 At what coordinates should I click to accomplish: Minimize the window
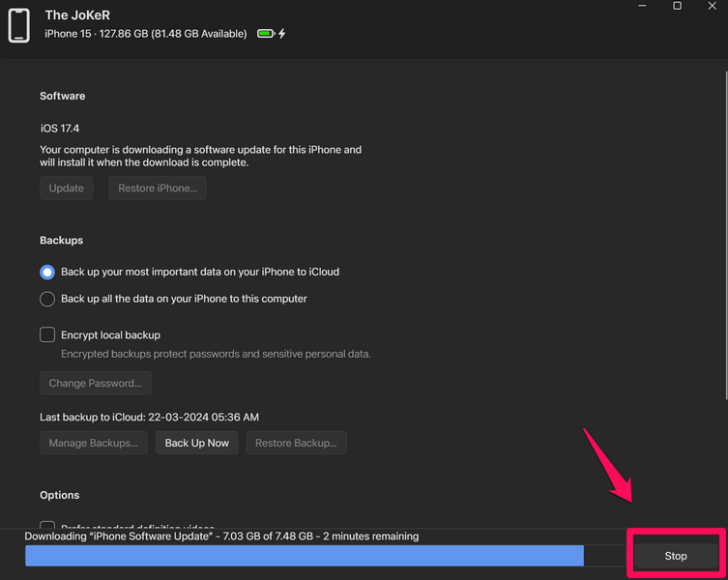pyautogui.click(x=643, y=7)
